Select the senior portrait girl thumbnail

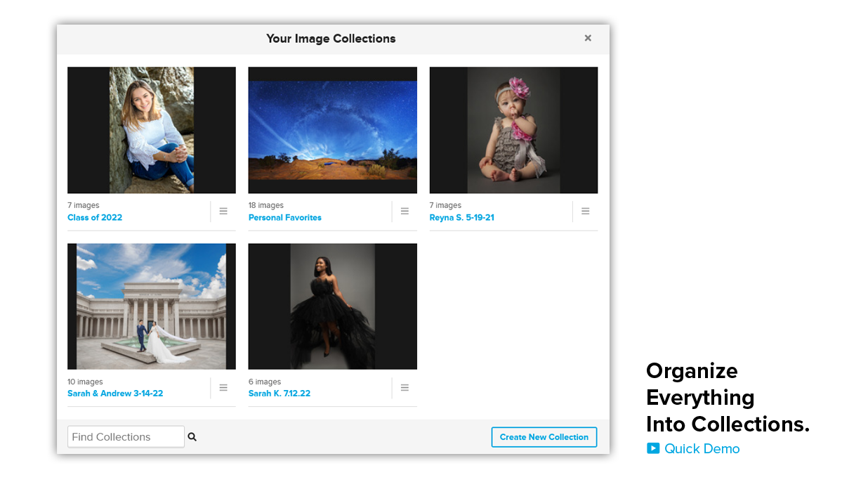coord(152,130)
